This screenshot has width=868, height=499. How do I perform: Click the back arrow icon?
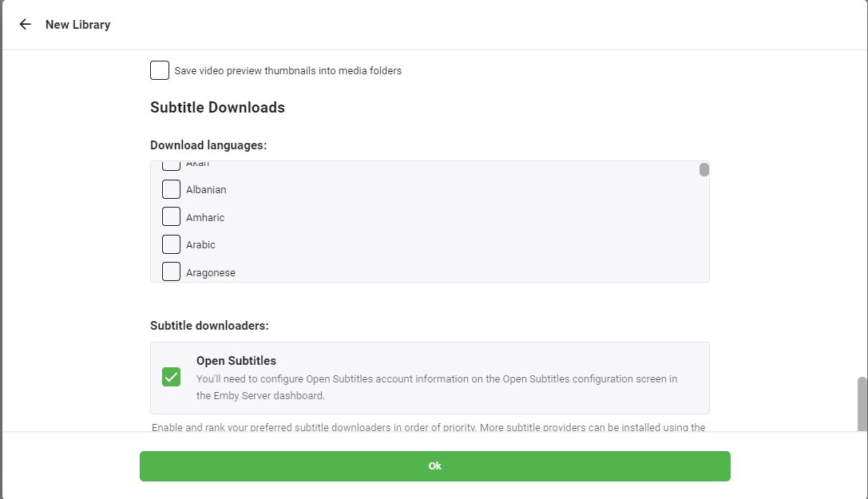tap(25, 24)
